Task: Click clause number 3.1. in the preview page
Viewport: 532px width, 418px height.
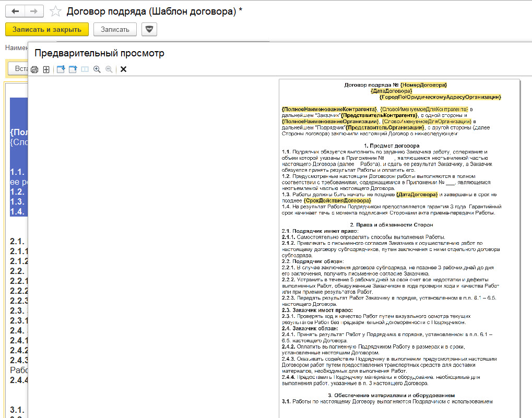Action: (x=286, y=401)
